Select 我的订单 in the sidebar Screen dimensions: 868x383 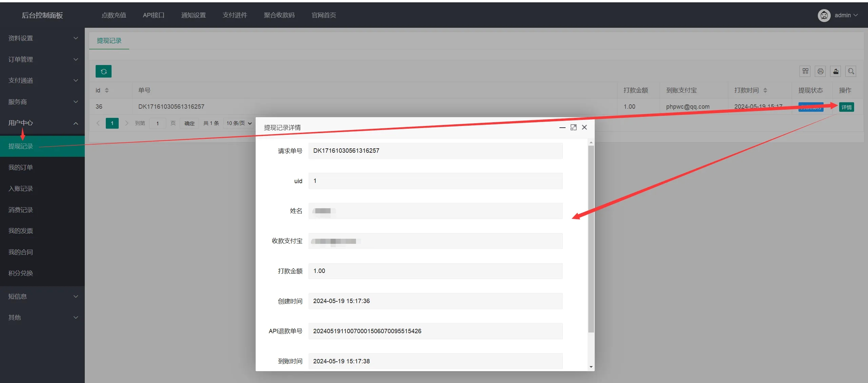pos(21,168)
